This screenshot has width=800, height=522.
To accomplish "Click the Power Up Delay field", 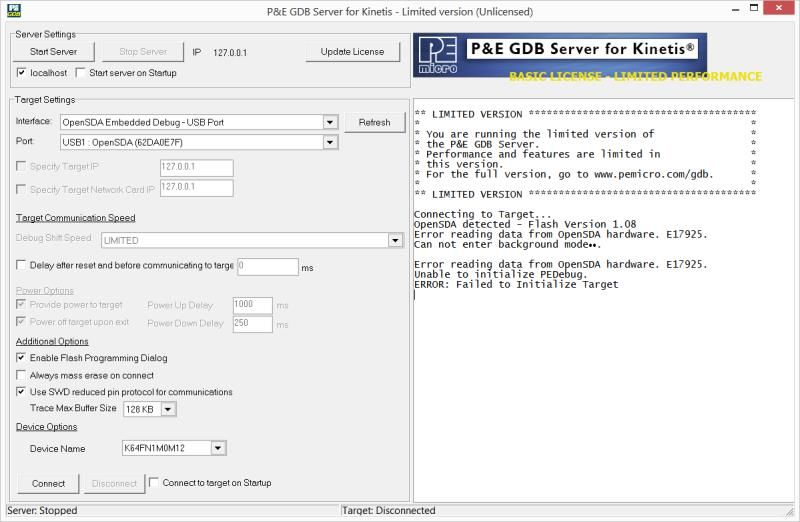I will click(x=253, y=306).
